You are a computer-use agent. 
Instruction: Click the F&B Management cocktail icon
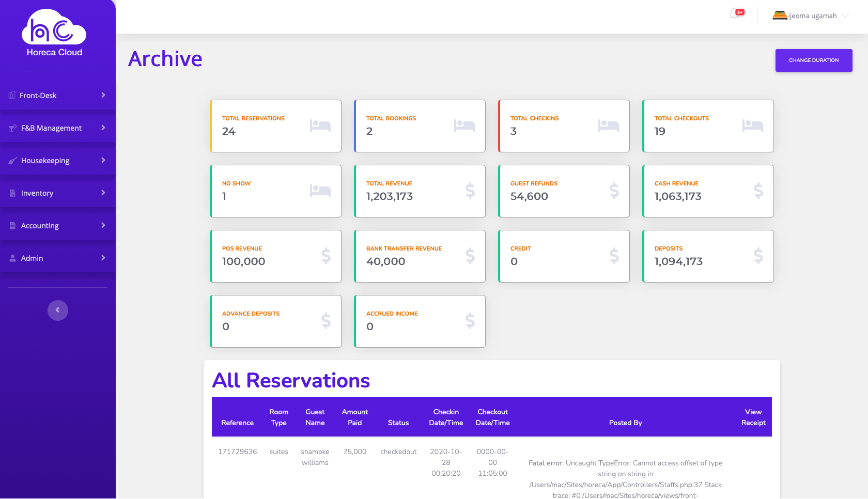pos(12,128)
